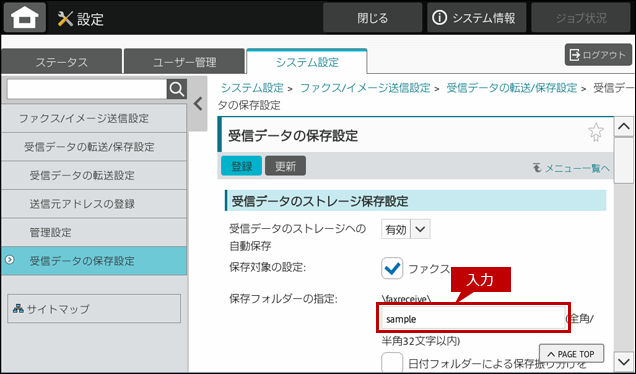Click the 更新 button
Screen dimensions: 636x374
point(286,166)
